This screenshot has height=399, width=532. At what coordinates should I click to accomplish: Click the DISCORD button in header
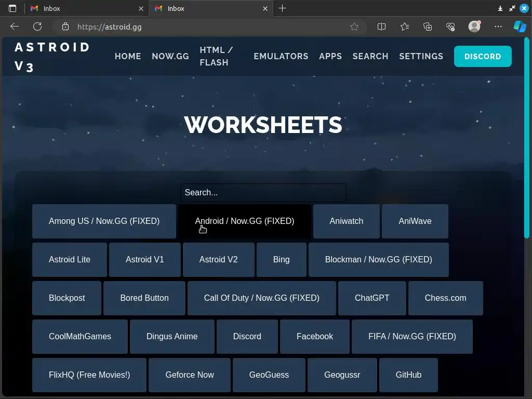[x=483, y=56]
